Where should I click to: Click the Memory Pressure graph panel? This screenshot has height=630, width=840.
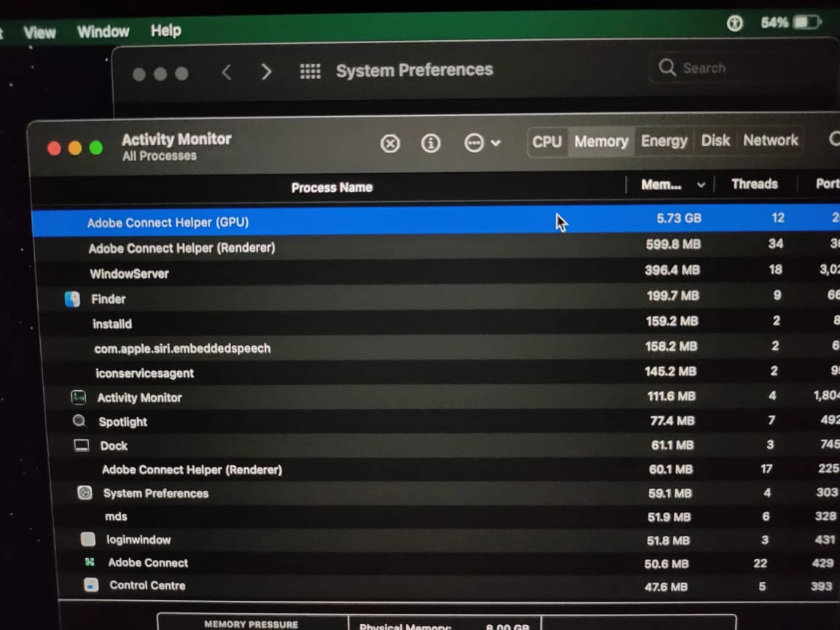coord(252,622)
